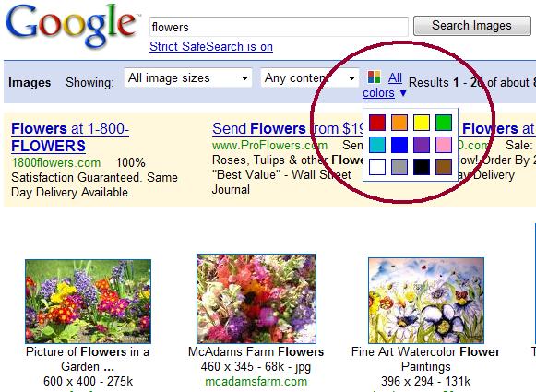Select the red color swatch
The width and height of the screenshot is (536, 392).
pyautogui.click(x=377, y=123)
